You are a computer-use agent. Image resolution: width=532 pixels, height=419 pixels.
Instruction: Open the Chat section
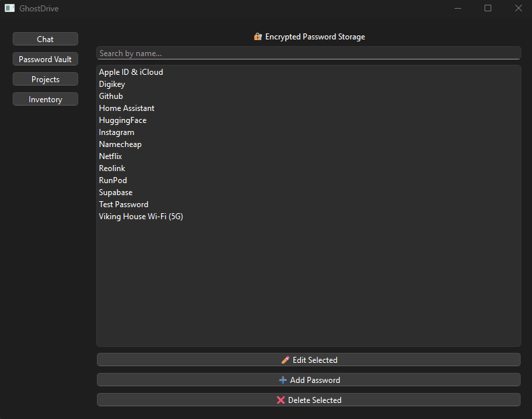45,39
